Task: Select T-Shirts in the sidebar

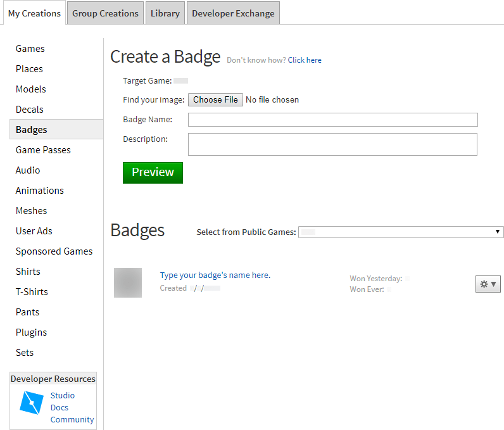Action: tap(32, 291)
